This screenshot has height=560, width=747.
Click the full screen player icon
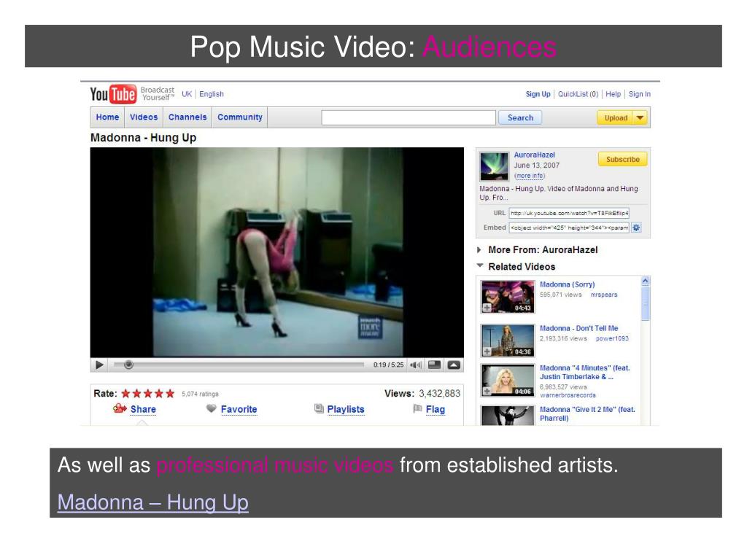pos(454,365)
